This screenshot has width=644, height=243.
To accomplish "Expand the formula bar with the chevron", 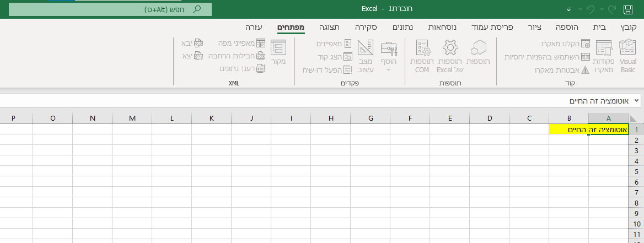I will pyautogui.click(x=637, y=101).
